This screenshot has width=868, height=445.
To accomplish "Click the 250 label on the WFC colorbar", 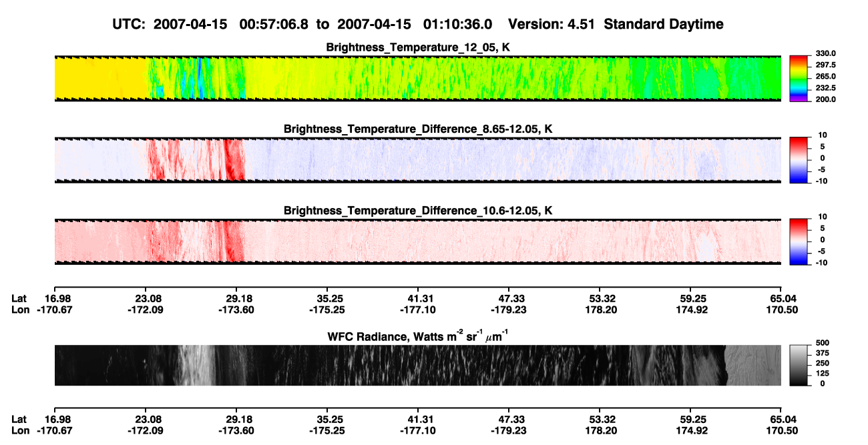I will pyautogui.click(x=823, y=362).
